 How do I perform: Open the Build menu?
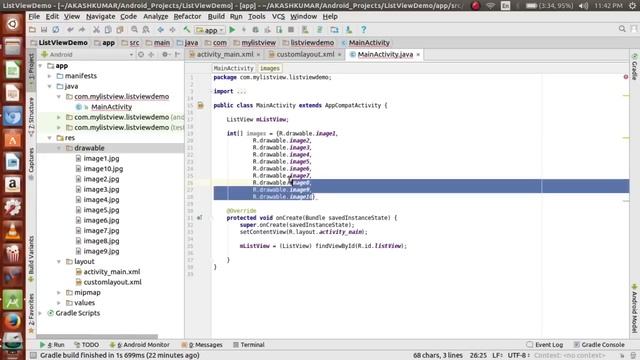tap(216, 16)
